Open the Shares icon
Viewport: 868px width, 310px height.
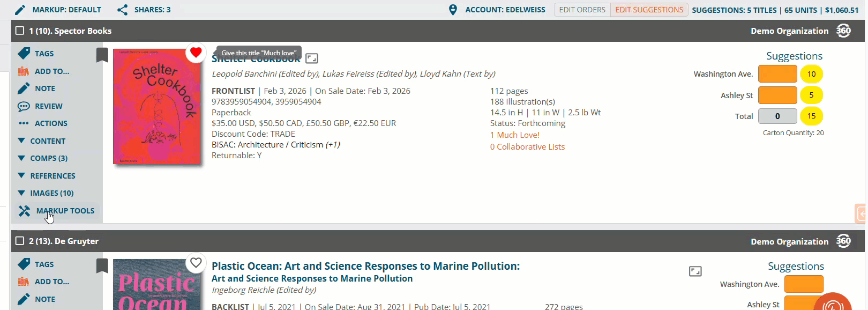(x=123, y=10)
